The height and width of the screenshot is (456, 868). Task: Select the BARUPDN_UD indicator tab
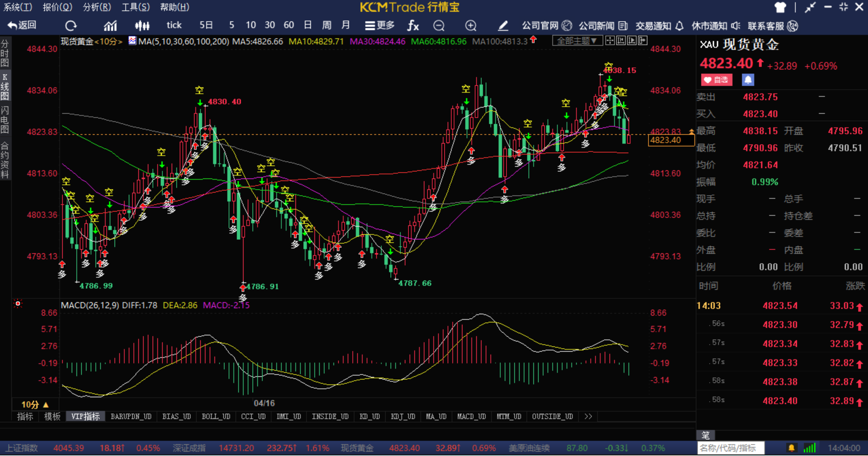click(x=131, y=417)
